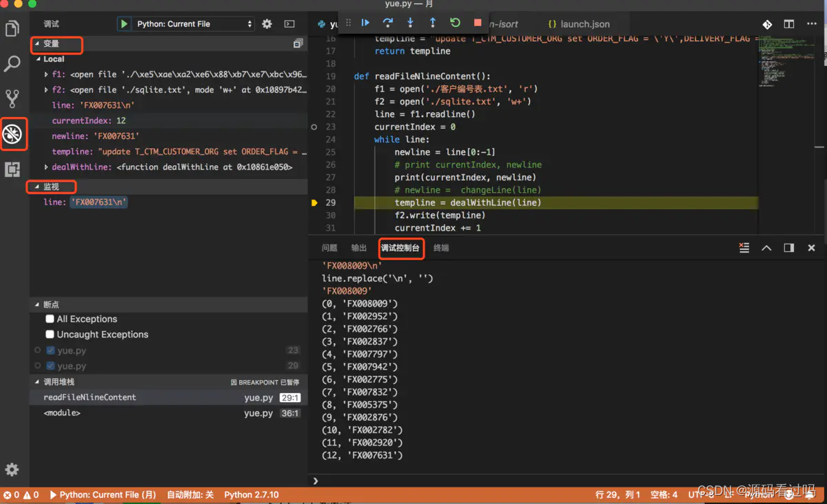Click the Step Into debug icon

point(410,23)
